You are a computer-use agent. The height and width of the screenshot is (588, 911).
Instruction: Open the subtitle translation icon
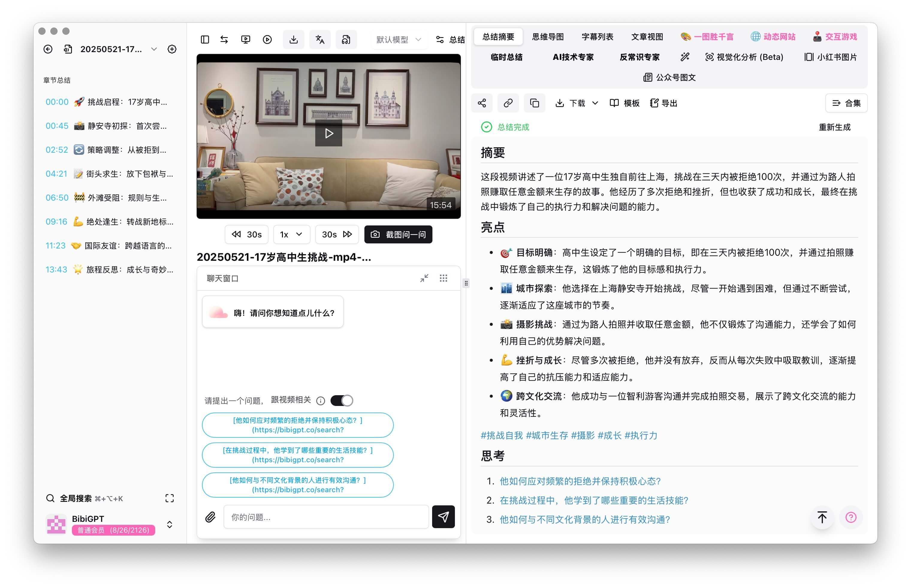[x=320, y=39]
